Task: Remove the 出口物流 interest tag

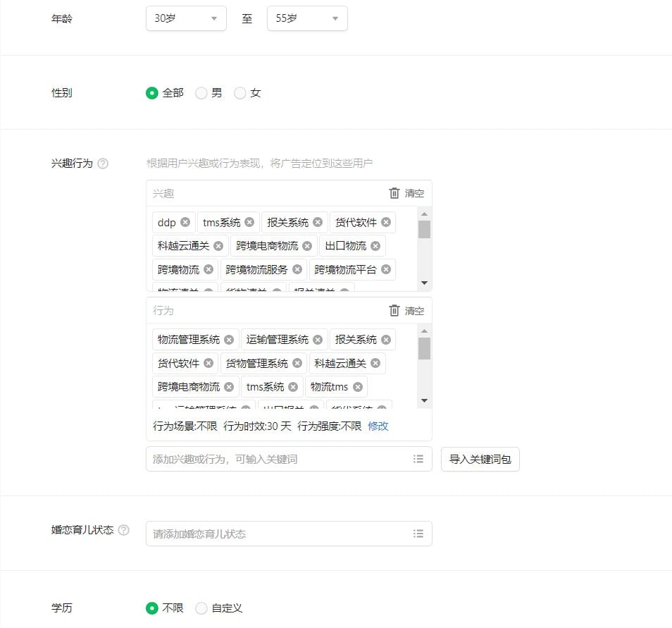Action: point(375,246)
